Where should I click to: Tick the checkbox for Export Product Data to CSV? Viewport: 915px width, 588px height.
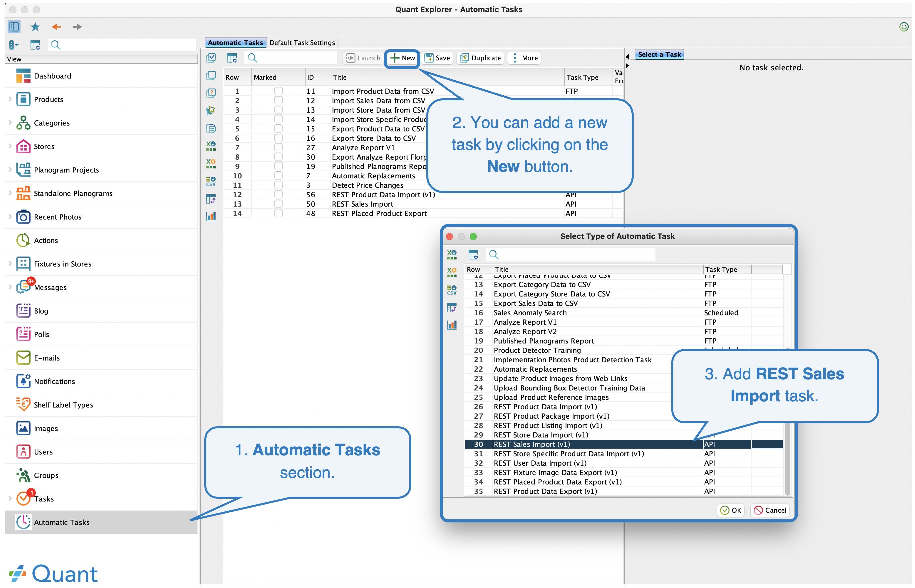point(278,129)
